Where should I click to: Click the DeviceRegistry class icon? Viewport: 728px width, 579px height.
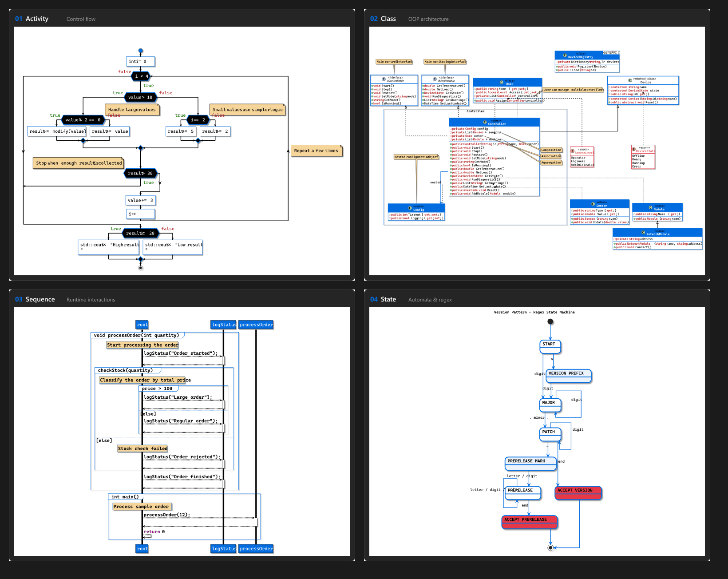[565, 56]
